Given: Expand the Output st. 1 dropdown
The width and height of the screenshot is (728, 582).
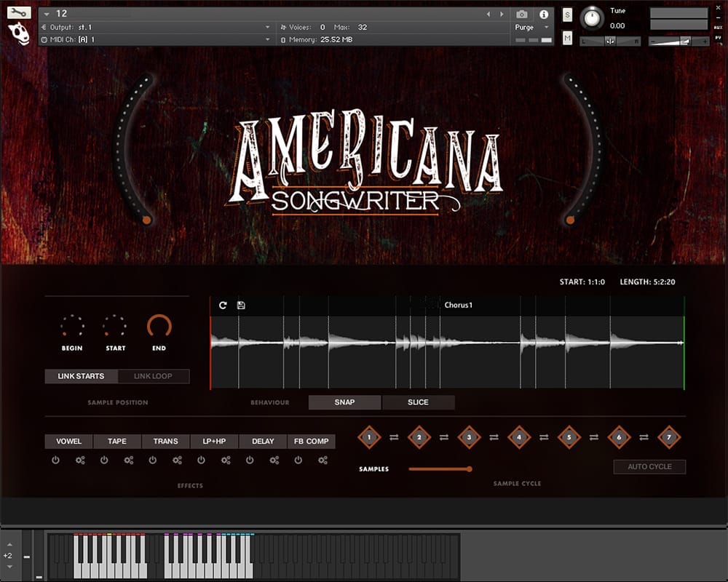Looking at the screenshot, I should 267,27.
